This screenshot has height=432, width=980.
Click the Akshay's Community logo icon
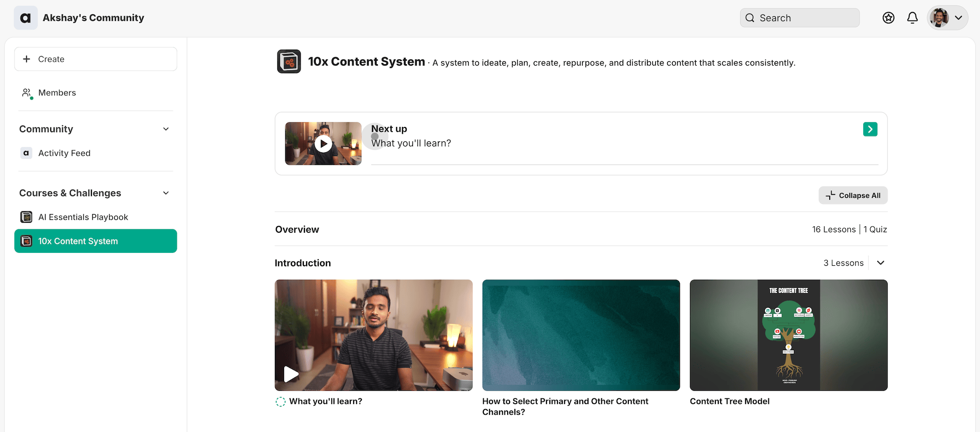coord(26,18)
